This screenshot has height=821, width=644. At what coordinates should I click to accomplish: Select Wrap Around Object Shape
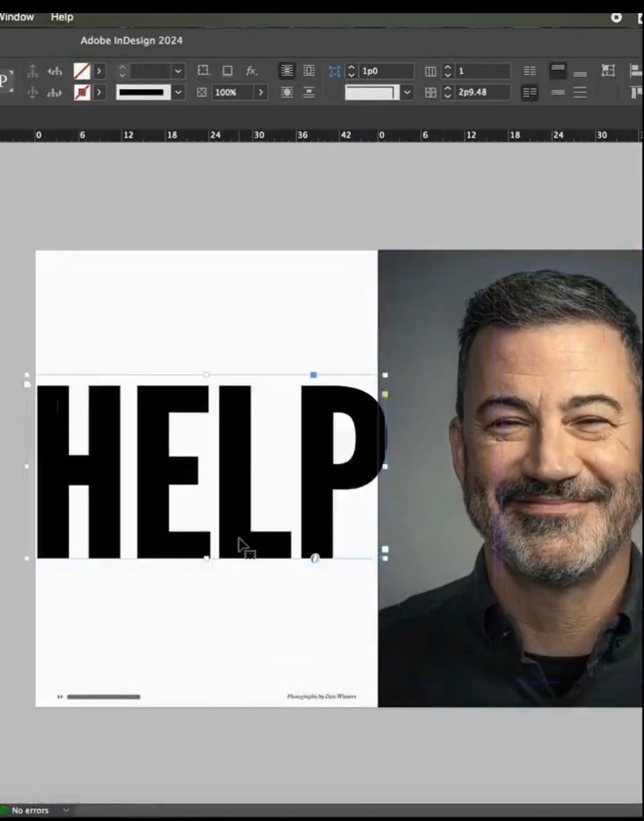[287, 92]
